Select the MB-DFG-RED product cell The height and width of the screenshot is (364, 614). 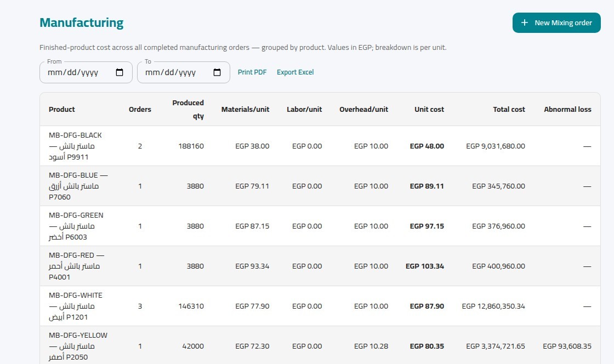tap(79, 266)
